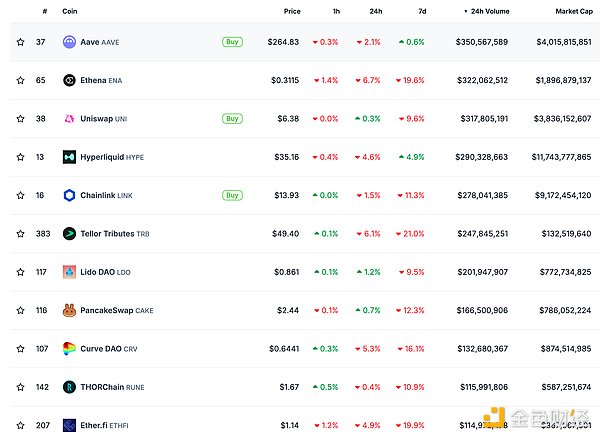Click the Ethena coin logo icon
This screenshot has width=600, height=439.
tap(70, 80)
